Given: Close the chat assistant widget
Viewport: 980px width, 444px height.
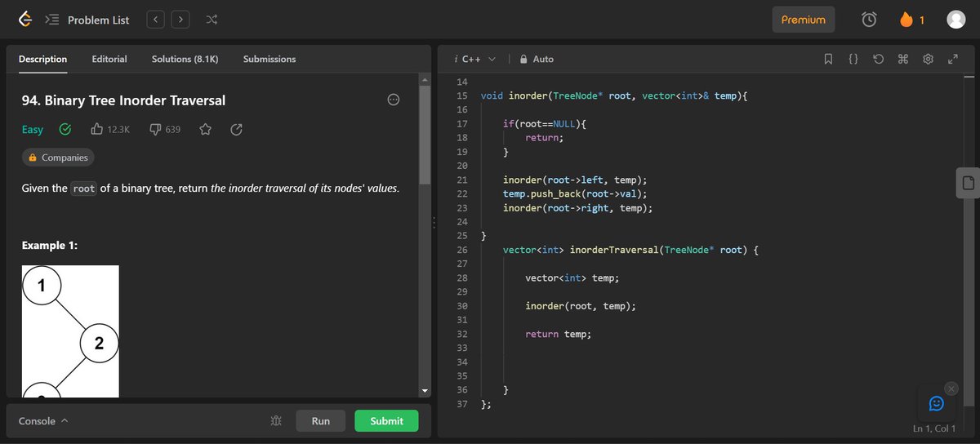Looking at the screenshot, I should [x=951, y=388].
